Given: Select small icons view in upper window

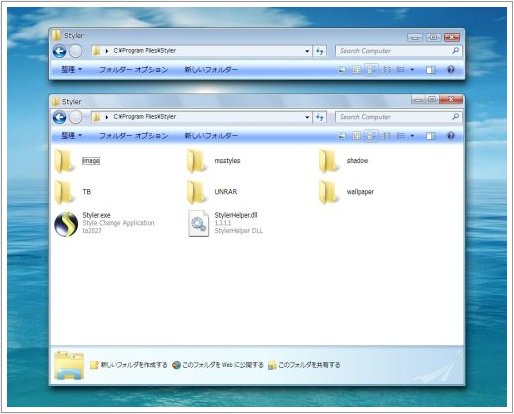Looking at the screenshot, I should coord(386,70).
